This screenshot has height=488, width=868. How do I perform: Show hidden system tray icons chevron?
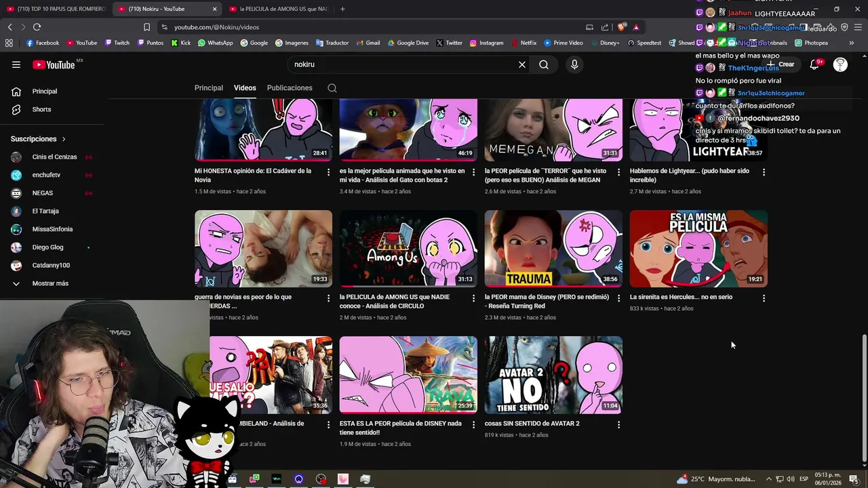(x=770, y=479)
